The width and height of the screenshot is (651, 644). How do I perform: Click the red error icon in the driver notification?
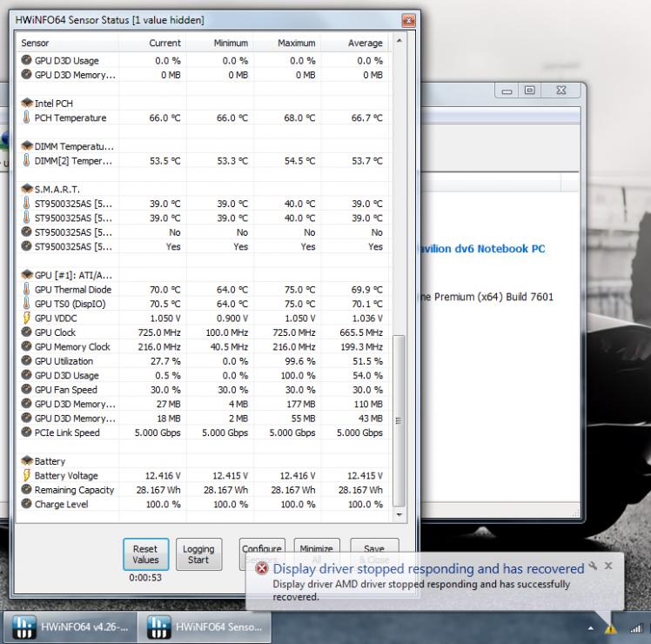[261, 569]
